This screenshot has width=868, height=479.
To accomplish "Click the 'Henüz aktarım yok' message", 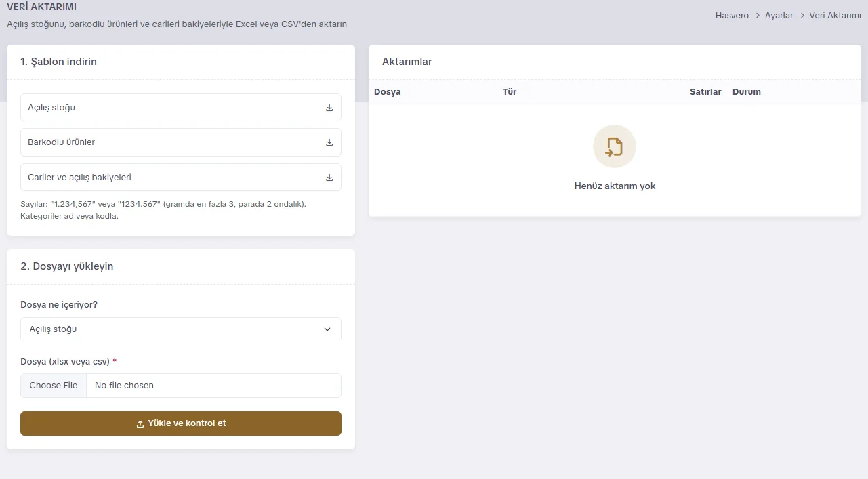I will (615, 186).
